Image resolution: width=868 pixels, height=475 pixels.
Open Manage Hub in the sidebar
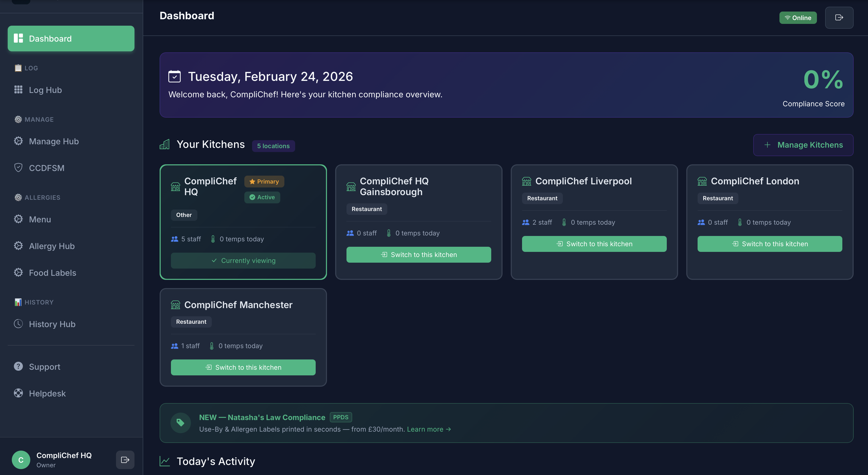tap(54, 141)
